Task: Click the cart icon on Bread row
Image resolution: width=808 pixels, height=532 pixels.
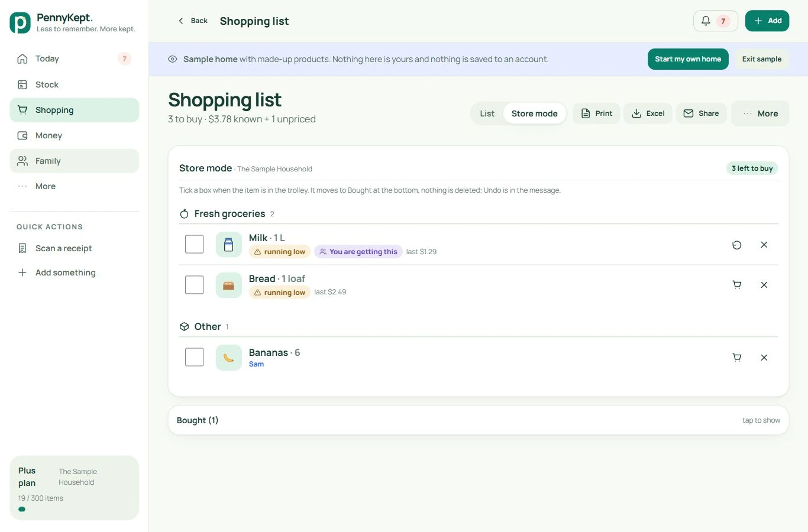Action: coord(737,285)
